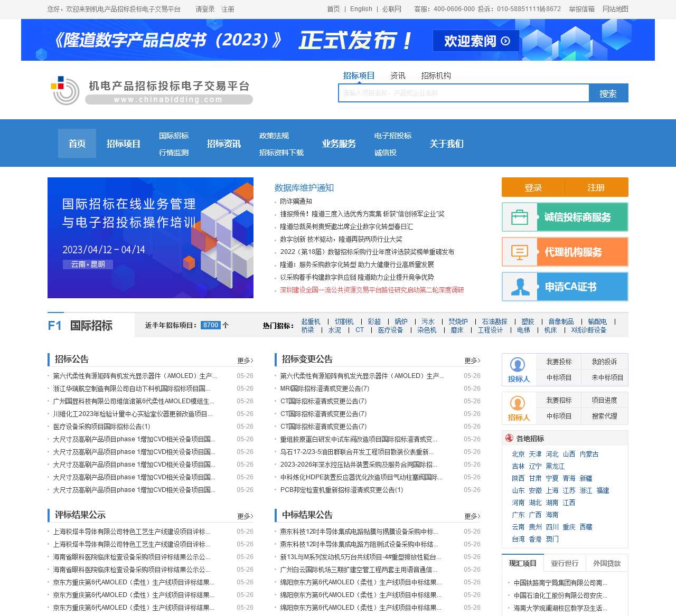Open MRI国际招标澄清或变更公告(7)
Screen dimensions: 676x616
(x=325, y=388)
